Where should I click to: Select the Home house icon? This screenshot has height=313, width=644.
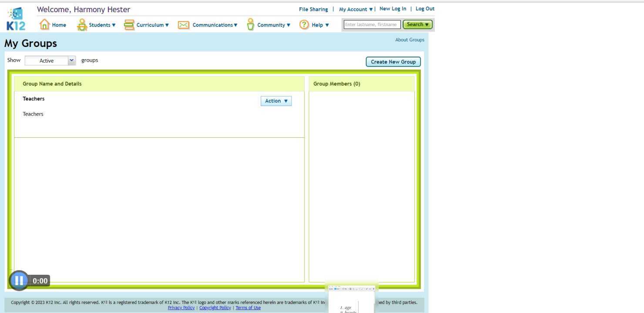45,24
